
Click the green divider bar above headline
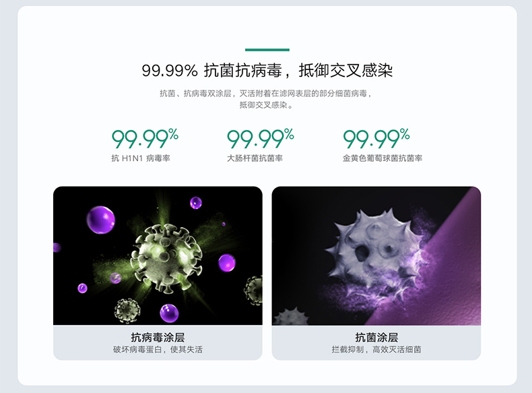(267, 50)
